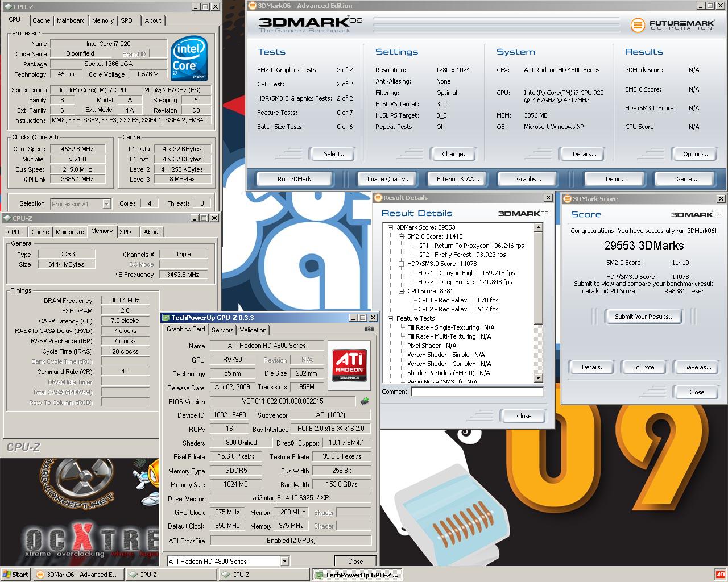Open Details in 3DMark Score window
This screenshot has width=728, height=582.
tap(593, 367)
